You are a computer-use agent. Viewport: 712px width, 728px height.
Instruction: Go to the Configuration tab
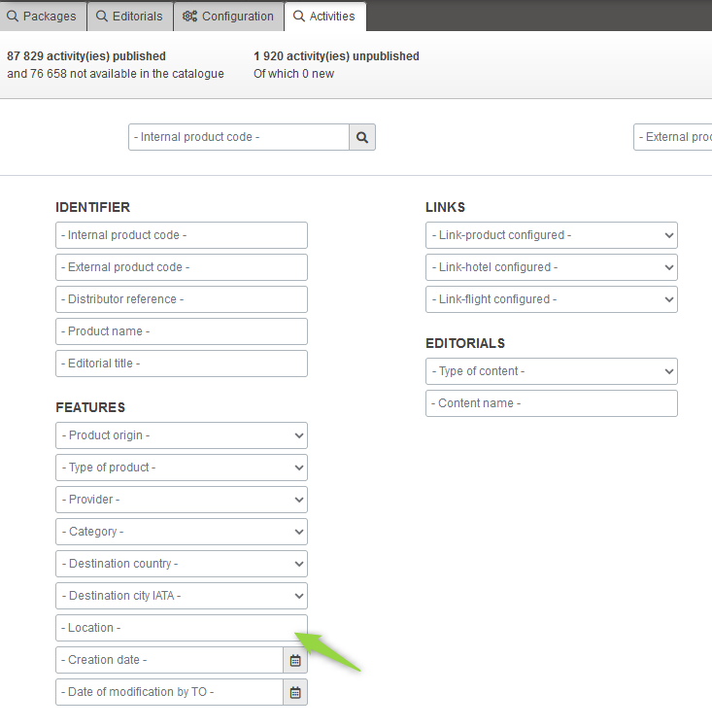click(x=228, y=17)
